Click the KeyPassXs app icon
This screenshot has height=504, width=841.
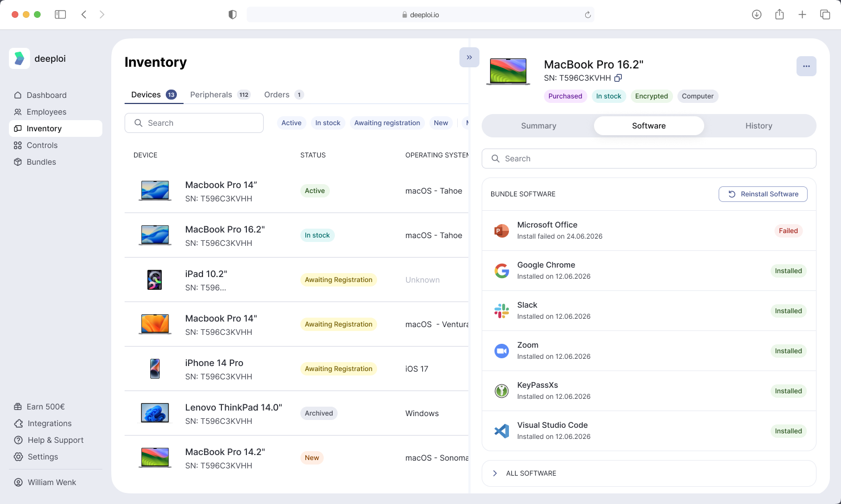(502, 391)
